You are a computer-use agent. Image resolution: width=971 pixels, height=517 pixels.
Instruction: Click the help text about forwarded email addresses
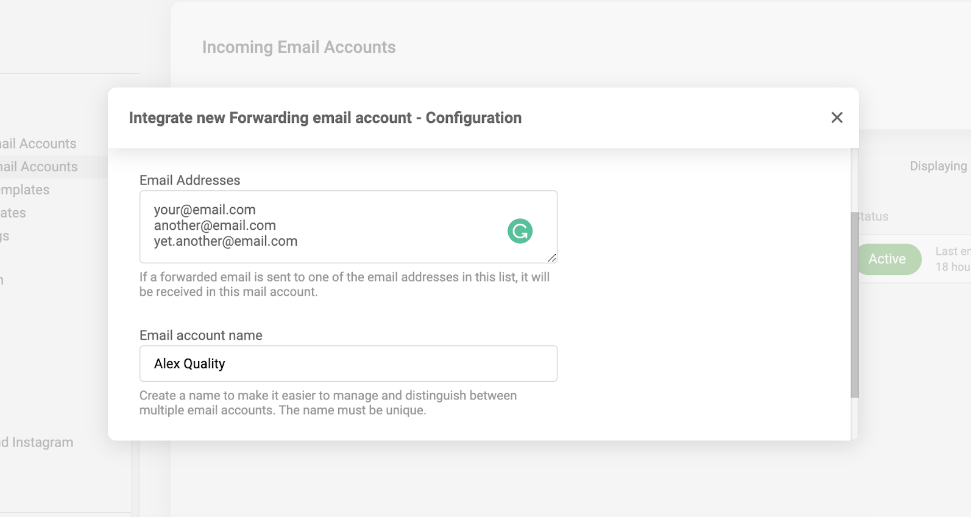(344, 284)
